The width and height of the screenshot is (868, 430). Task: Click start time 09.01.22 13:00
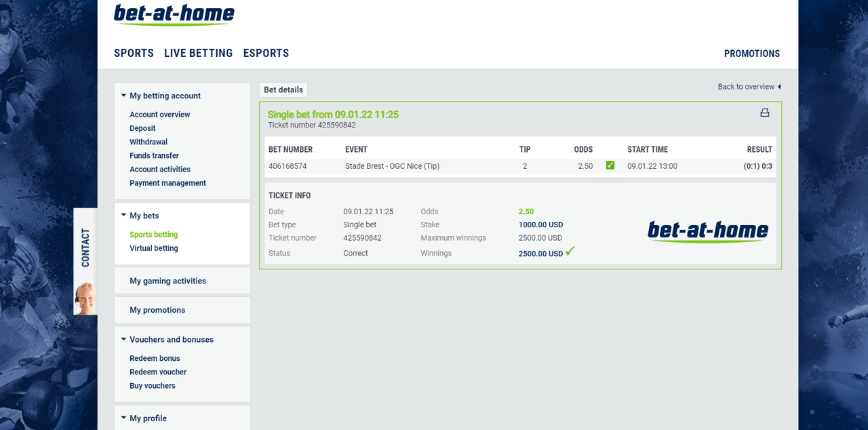click(652, 166)
